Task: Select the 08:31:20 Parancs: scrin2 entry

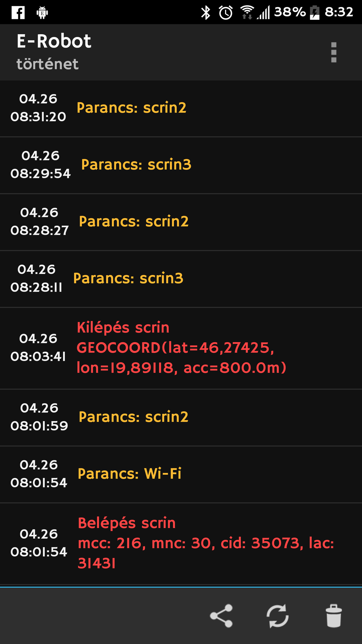Action: coord(181,108)
